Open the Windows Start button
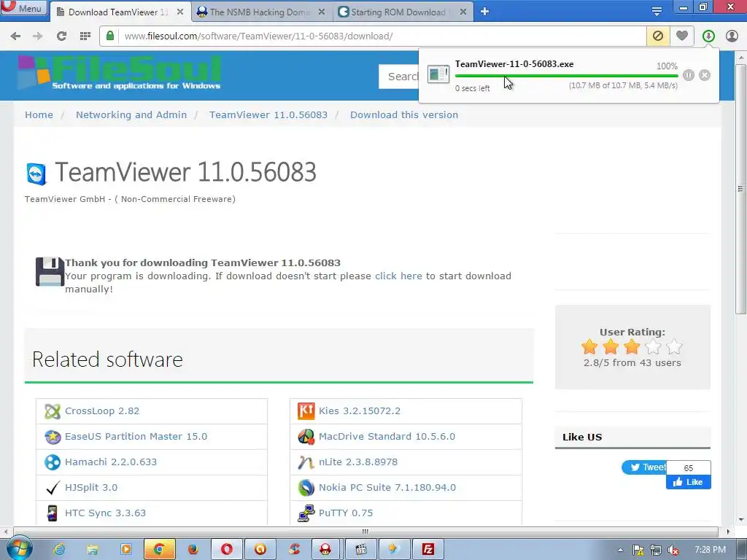 [19, 548]
